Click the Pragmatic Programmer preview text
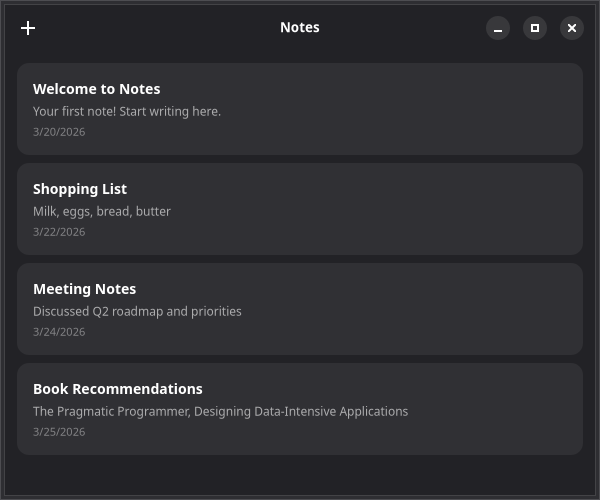The width and height of the screenshot is (600, 500). pos(220,411)
